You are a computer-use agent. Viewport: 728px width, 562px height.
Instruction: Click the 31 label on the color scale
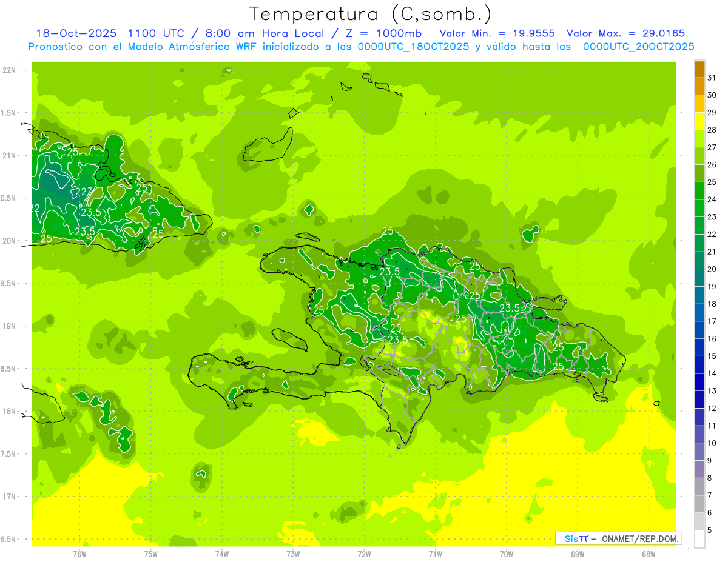click(x=712, y=78)
